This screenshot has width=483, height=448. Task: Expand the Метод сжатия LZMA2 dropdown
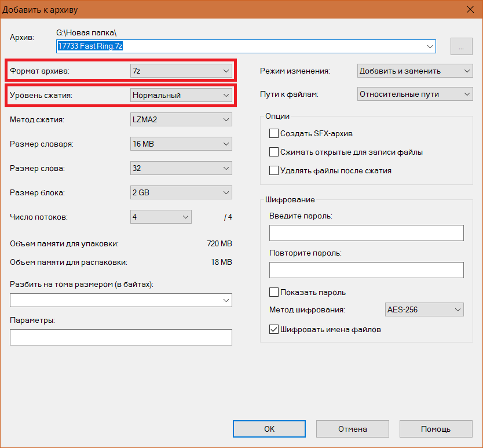click(x=181, y=119)
